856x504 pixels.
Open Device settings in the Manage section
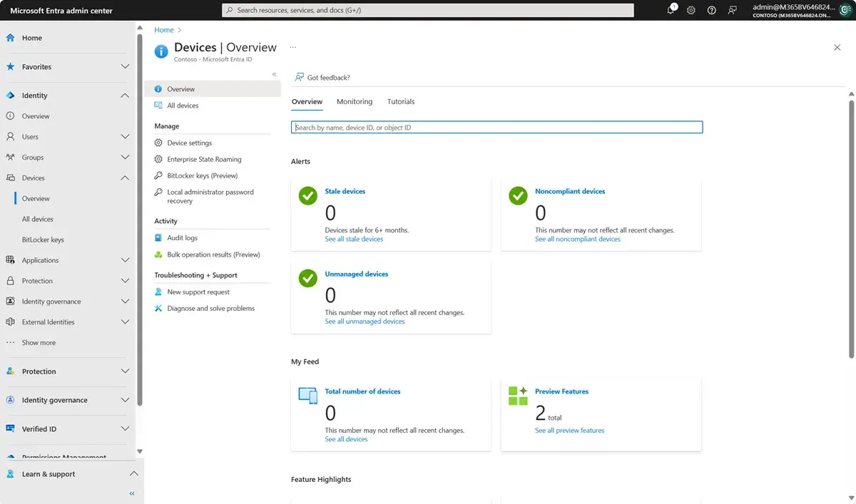pos(188,143)
